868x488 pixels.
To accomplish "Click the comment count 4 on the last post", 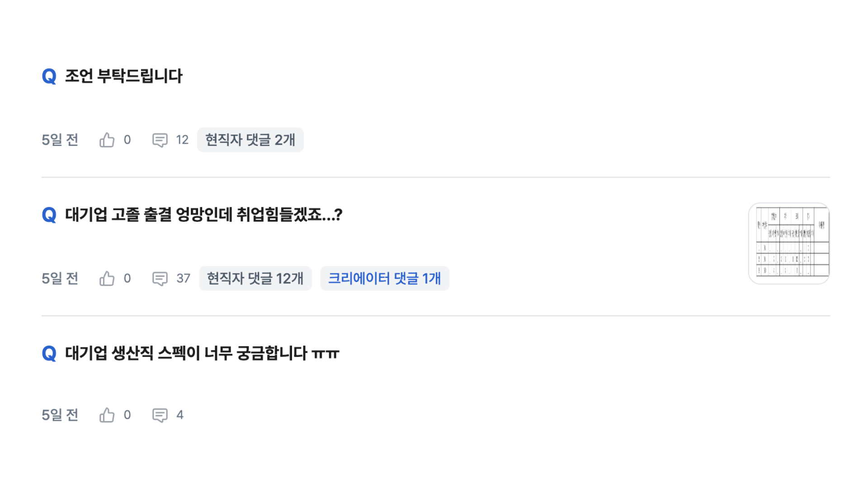I will pyautogui.click(x=180, y=415).
